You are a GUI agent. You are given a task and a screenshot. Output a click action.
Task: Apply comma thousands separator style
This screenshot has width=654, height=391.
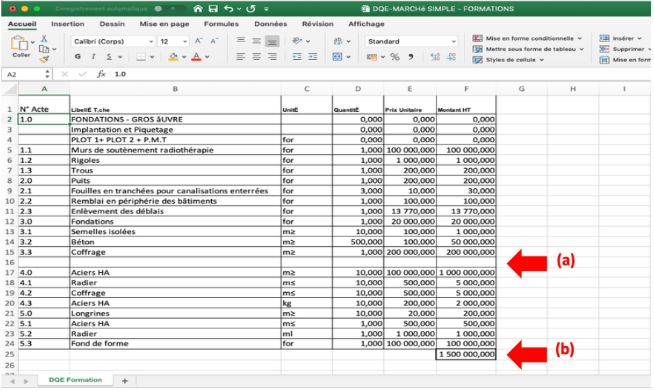(411, 57)
